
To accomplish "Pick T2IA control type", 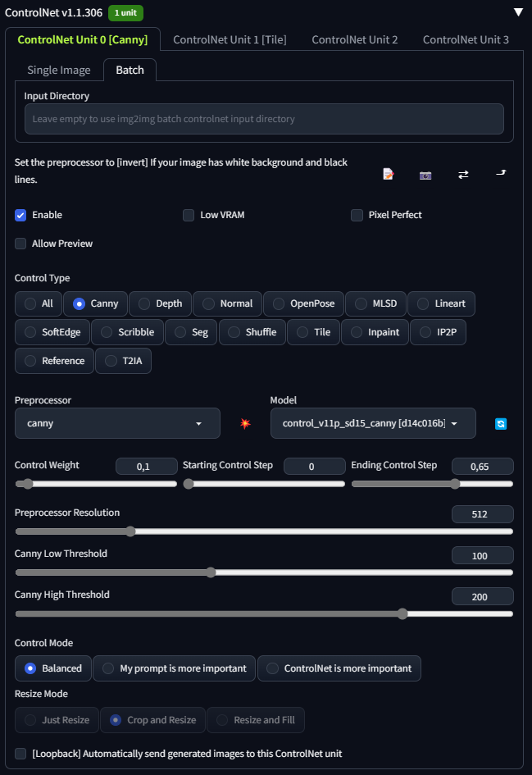I will (x=123, y=361).
